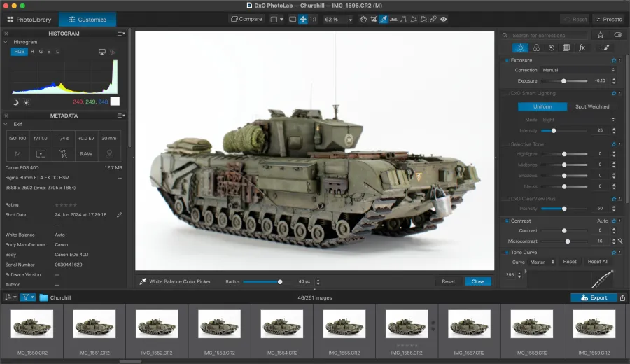Show the Light corrections tab
630x364 pixels.
point(520,48)
